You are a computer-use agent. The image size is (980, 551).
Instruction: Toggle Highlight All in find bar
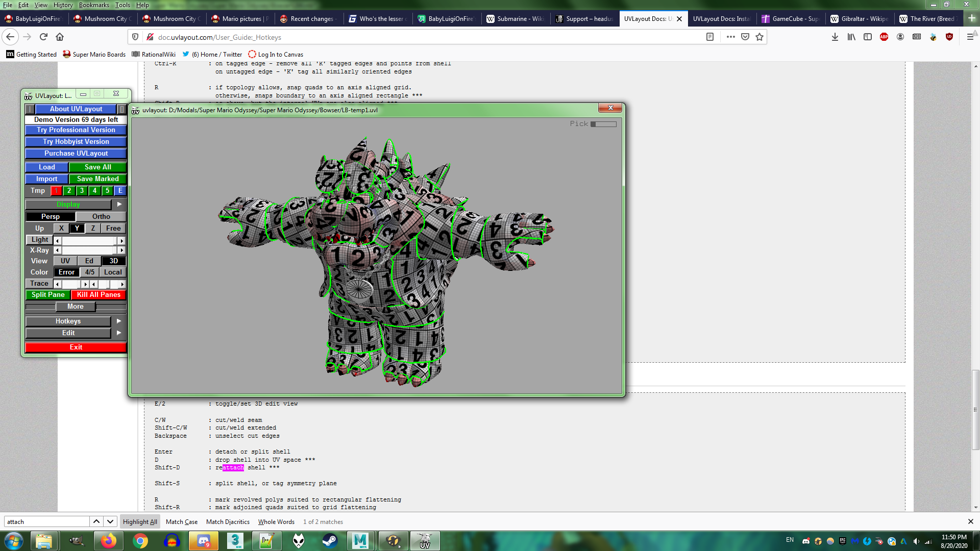140,521
